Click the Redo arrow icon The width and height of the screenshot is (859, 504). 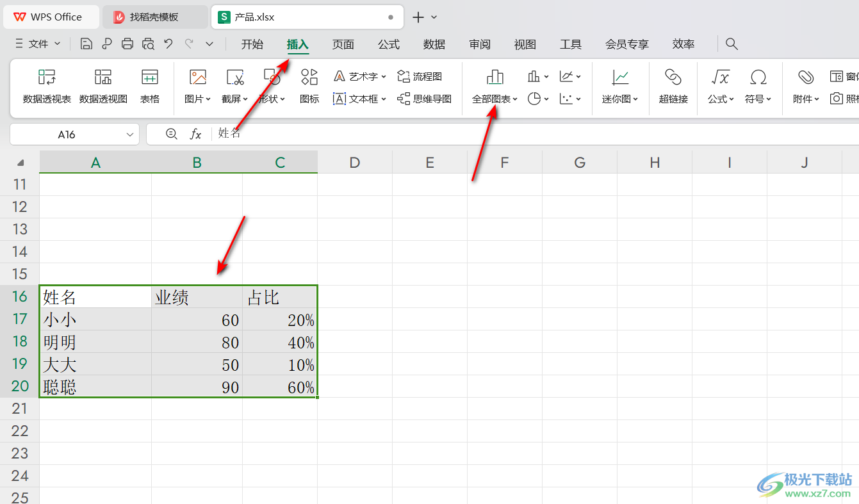click(189, 44)
